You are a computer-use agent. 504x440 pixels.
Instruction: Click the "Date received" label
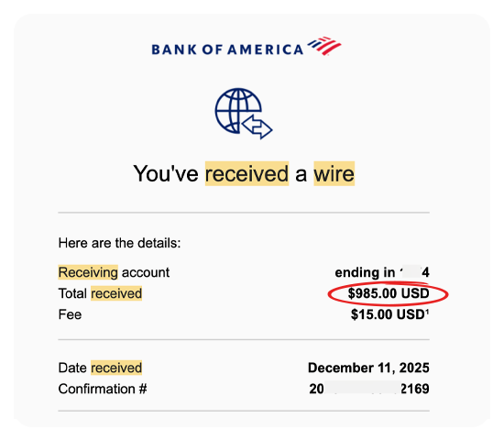100,368
